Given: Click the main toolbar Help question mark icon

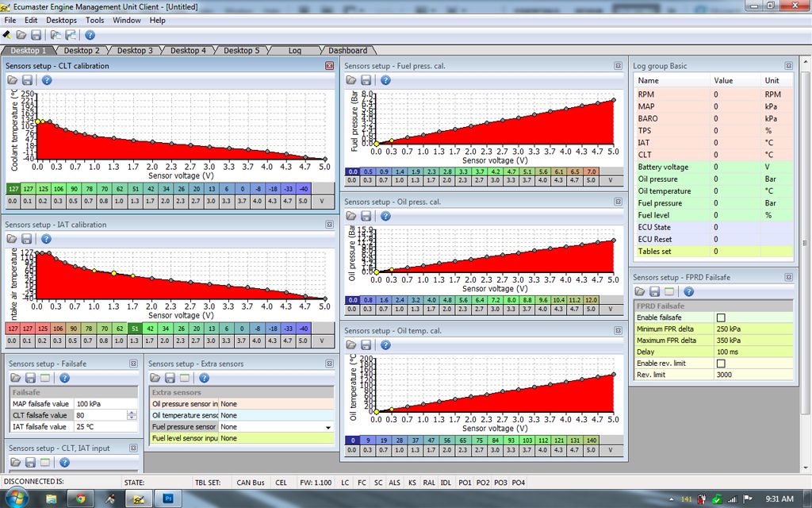Looking at the screenshot, I should coord(90,35).
